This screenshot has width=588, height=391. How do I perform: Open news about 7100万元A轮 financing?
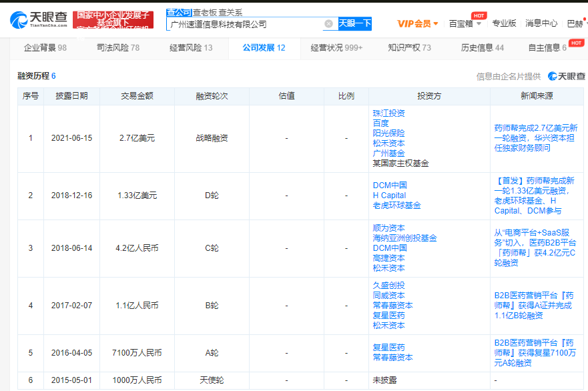[535, 353]
